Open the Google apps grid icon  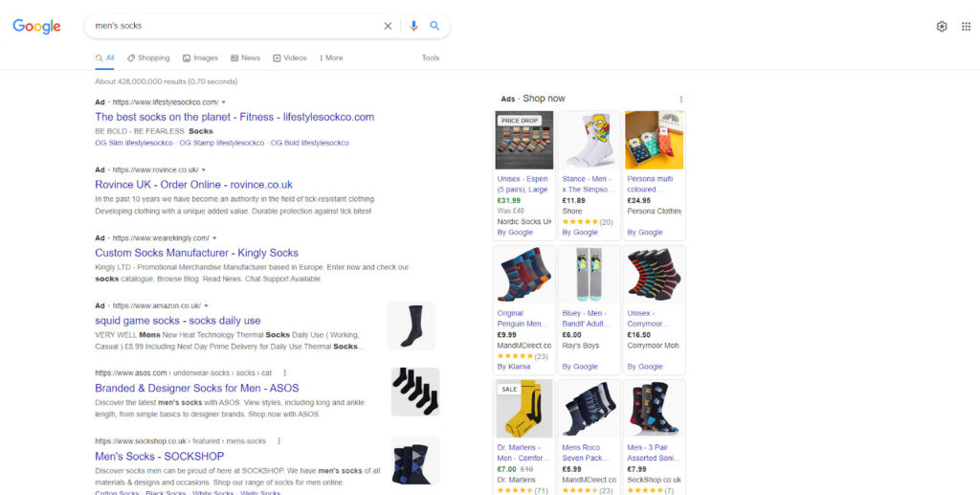[x=966, y=26]
